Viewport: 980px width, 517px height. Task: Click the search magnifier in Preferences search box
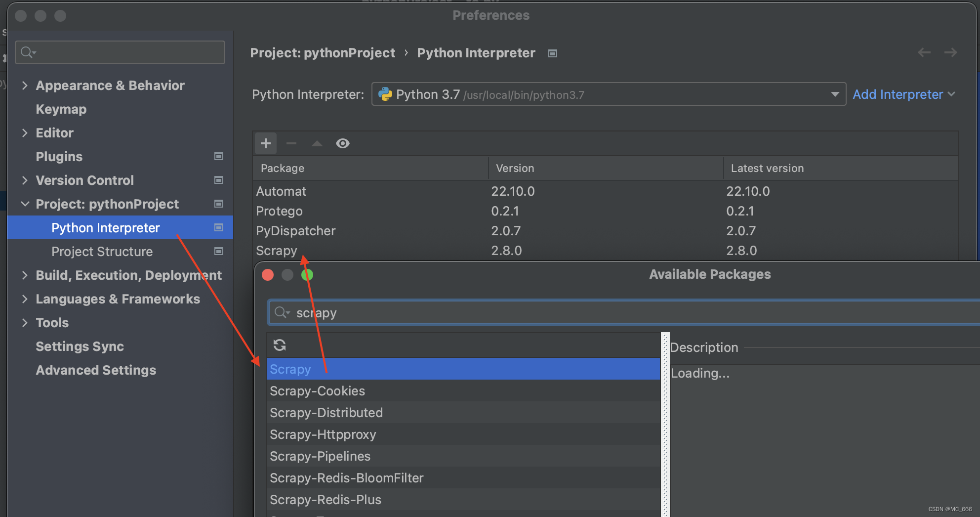tap(28, 52)
